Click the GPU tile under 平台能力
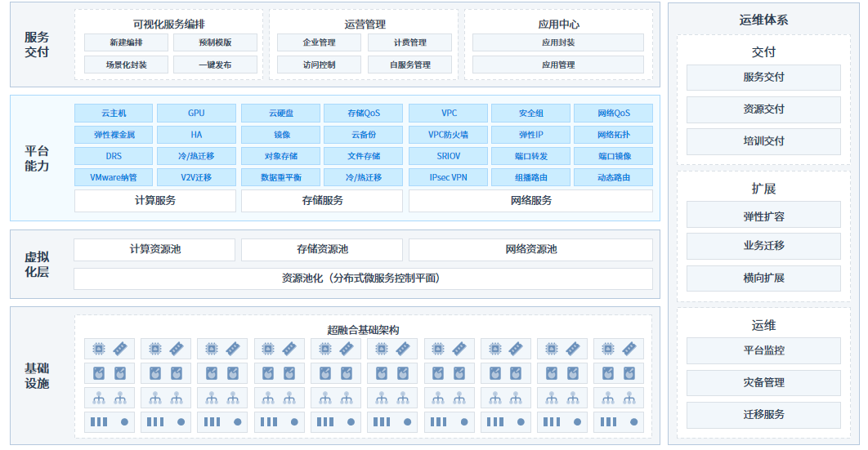 pyautogui.click(x=196, y=113)
